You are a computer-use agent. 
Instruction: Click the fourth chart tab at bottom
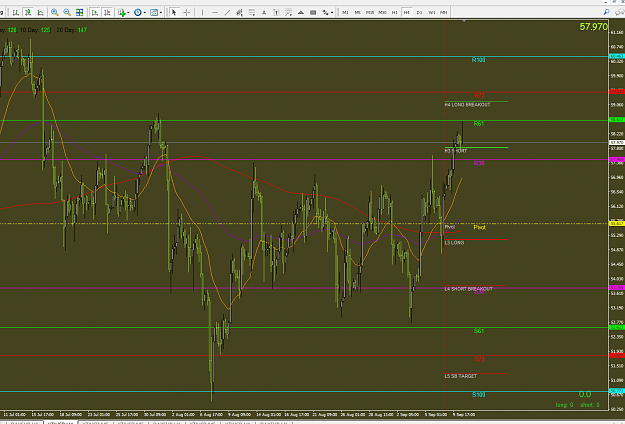pyautogui.click(x=131, y=422)
